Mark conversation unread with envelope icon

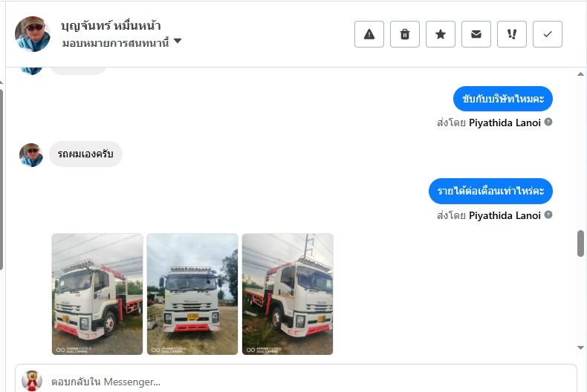pos(476,34)
